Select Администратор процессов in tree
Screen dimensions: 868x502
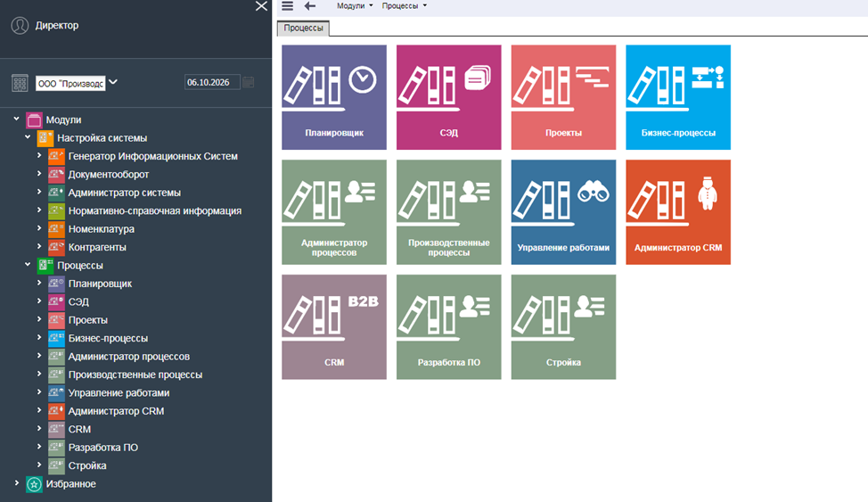click(129, 357)
